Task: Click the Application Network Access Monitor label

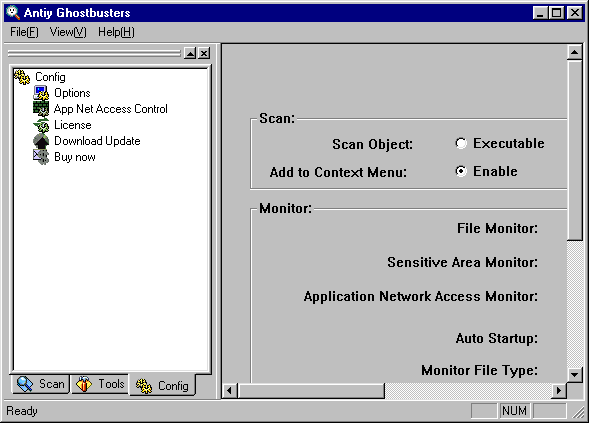Action: [x=421, y=296]
